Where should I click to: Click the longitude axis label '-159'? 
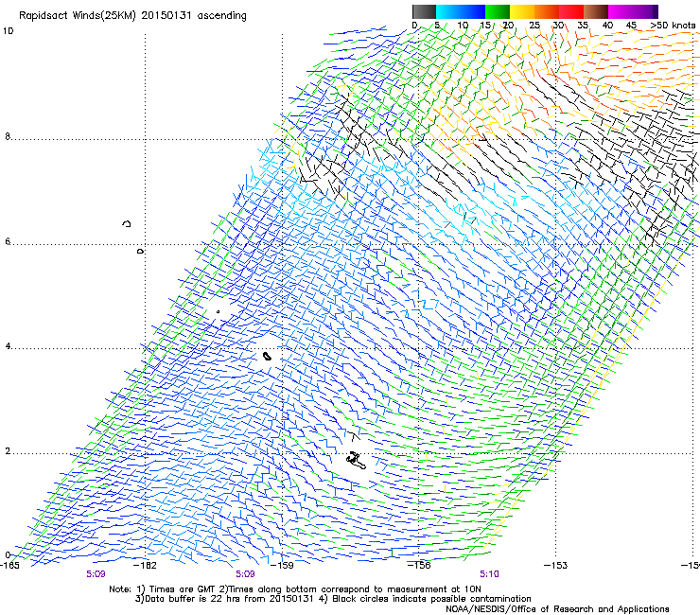coord(282,565)
